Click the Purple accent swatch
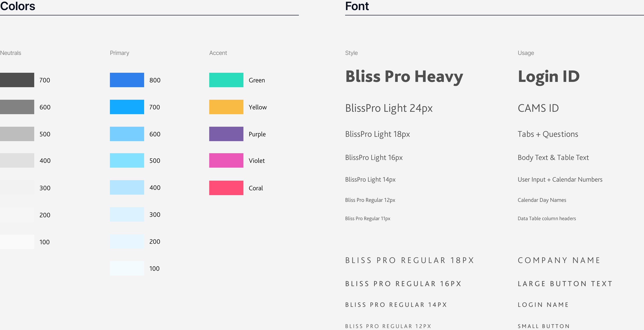 (x=226, y=134)
